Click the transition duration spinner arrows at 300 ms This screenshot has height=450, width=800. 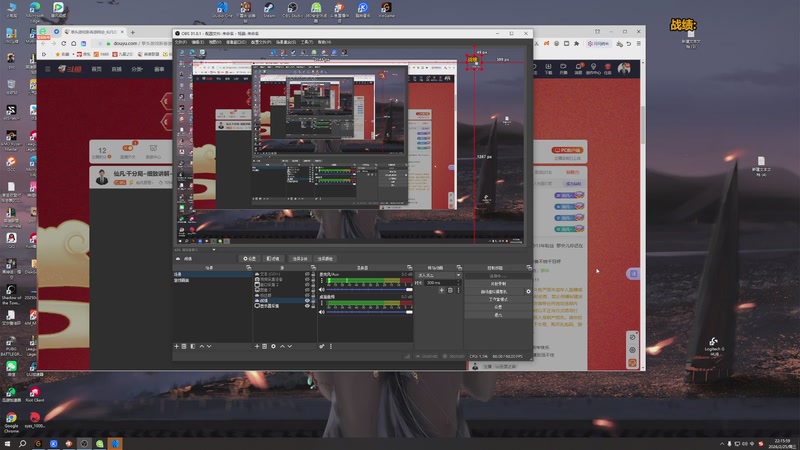[458, 283]
